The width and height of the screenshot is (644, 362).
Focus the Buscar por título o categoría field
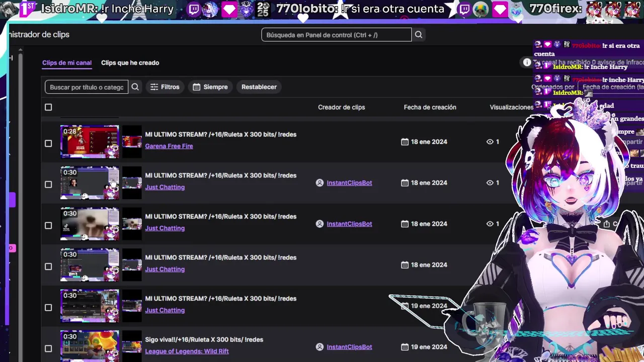tap(87, 87)
